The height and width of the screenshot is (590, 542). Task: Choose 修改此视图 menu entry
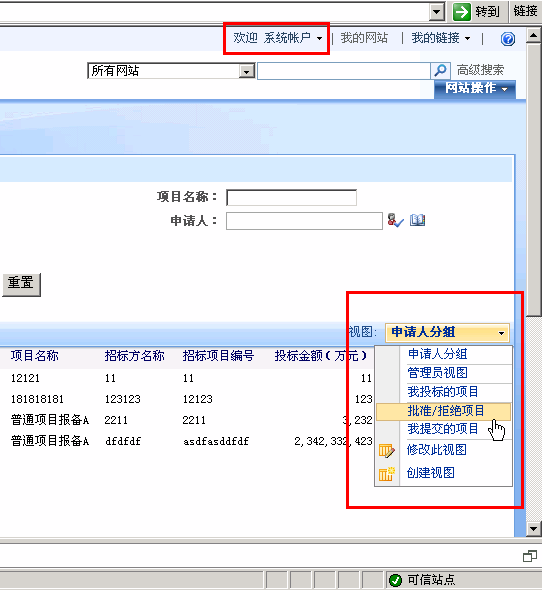coord(444,450)
